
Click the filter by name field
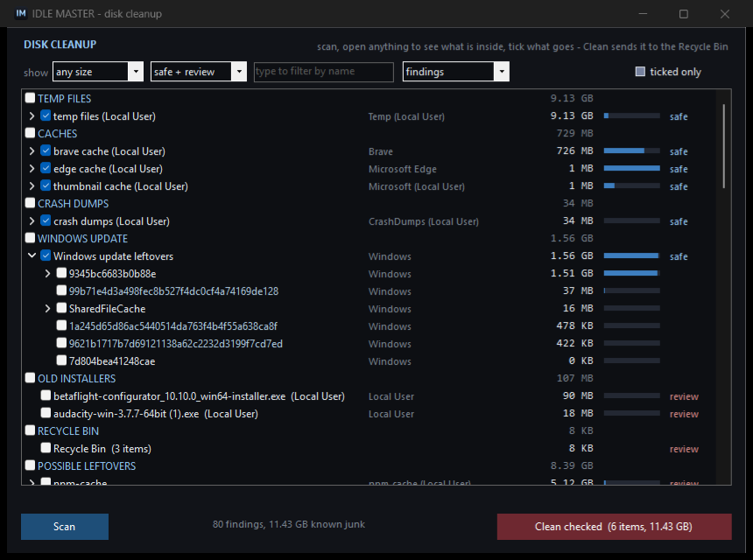tap(324, 72)
